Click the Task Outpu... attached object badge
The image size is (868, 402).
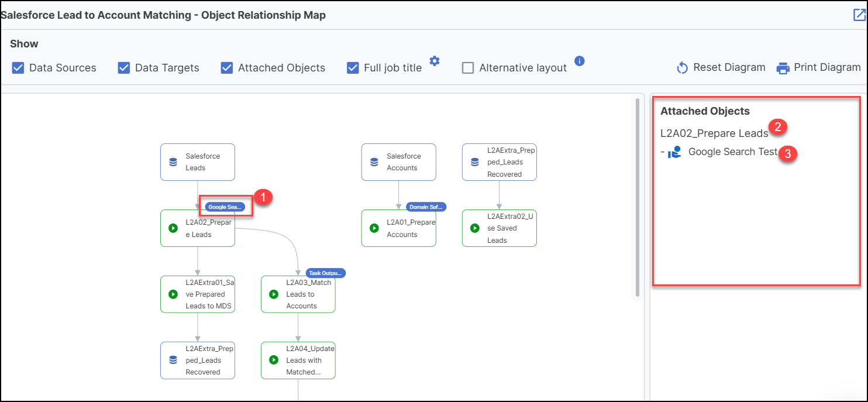coord(325,273)
